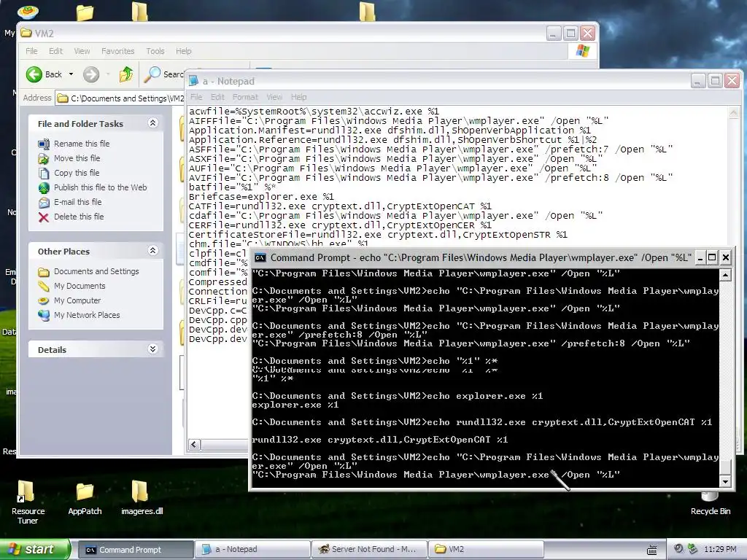Screen dimensions: 747x560
Task: Open the Notepad Help menu
Action: tap(298, 97)
